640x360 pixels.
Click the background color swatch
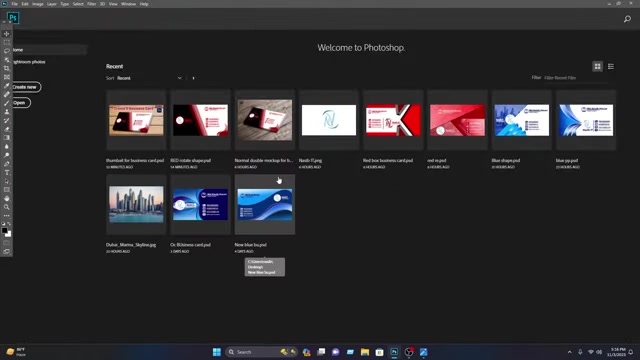(9, 234)
